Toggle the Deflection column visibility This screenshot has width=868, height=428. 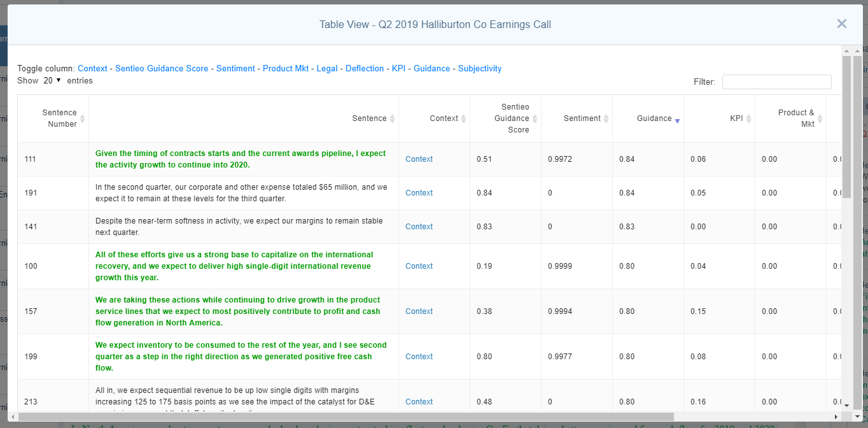(365, 69)
